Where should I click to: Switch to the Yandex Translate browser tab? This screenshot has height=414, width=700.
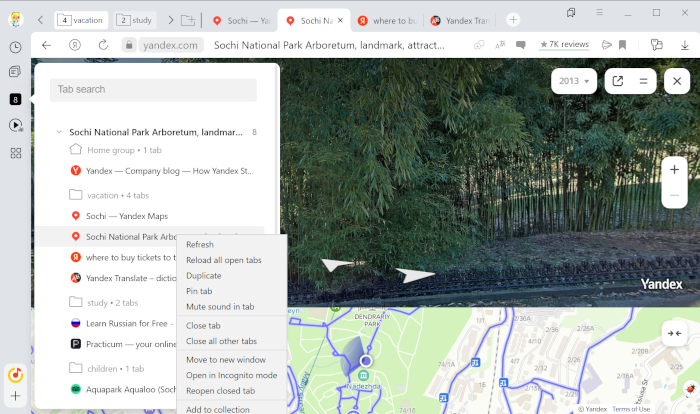(x=461, y=21)
